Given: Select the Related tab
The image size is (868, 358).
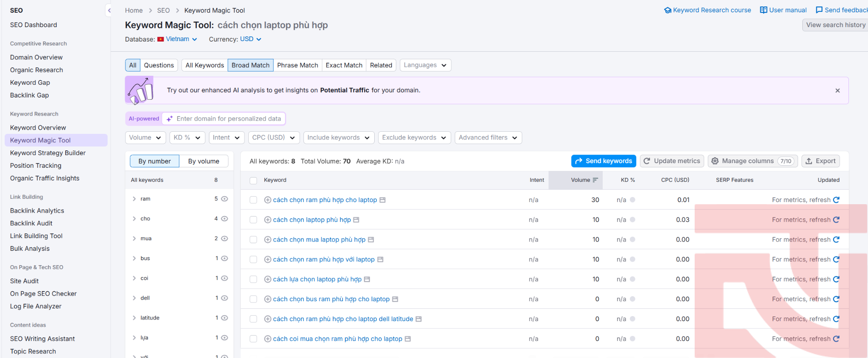Looking at the screenshot, I should [381, 65].
